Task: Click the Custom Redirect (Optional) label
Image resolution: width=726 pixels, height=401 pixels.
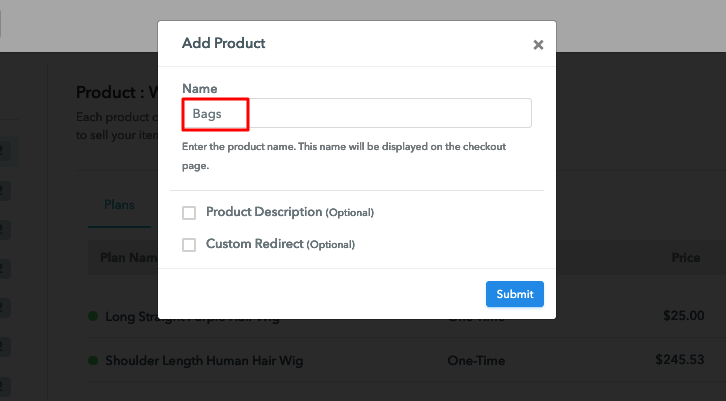Action: [280, 244]
